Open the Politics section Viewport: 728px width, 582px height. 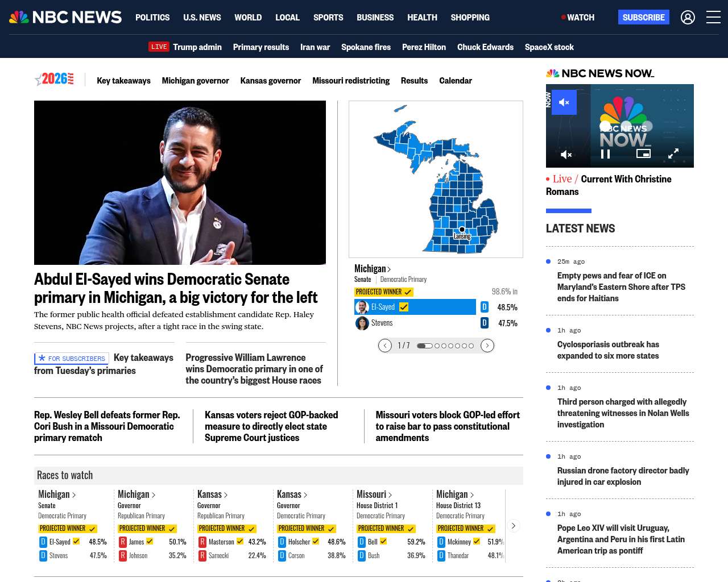pos(152,18)
